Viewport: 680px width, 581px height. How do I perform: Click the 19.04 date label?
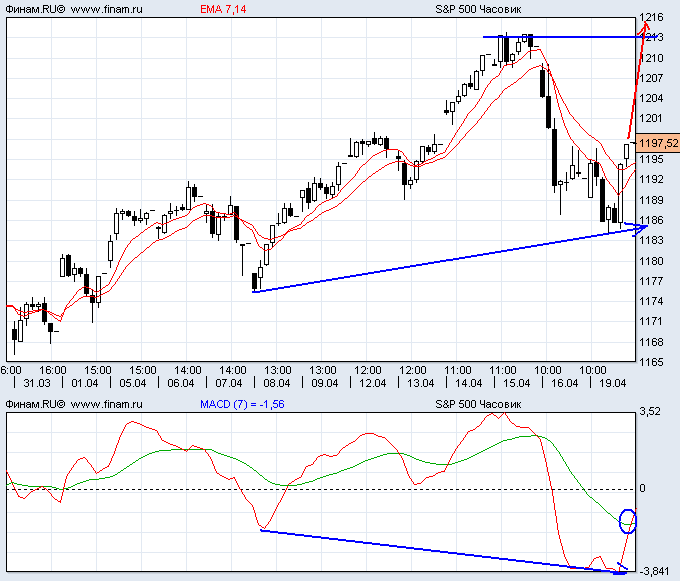(x=612, y=383)
